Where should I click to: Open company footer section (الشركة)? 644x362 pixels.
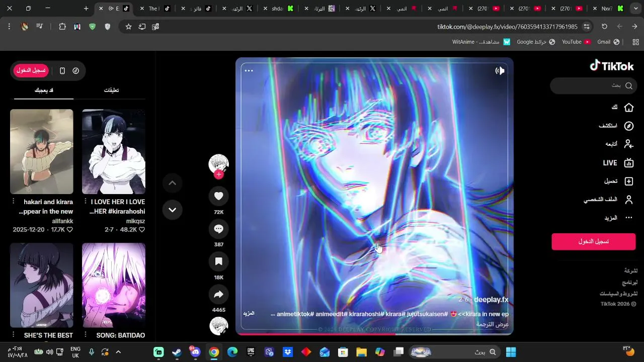tap(630, 270)
